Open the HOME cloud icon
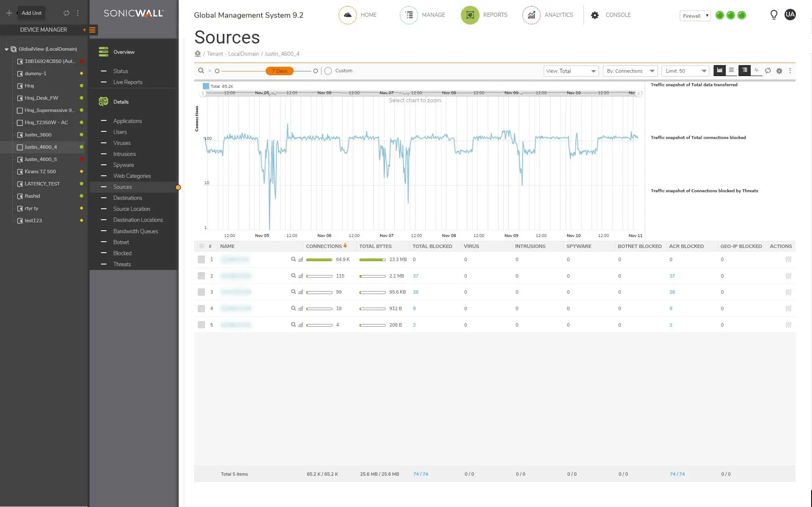This screenshot has height=507, width=812. coord(347,15)
